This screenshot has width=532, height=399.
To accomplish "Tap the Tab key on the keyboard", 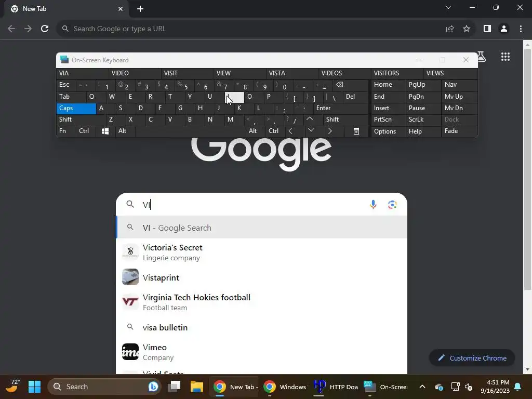I will coord(71,97).
